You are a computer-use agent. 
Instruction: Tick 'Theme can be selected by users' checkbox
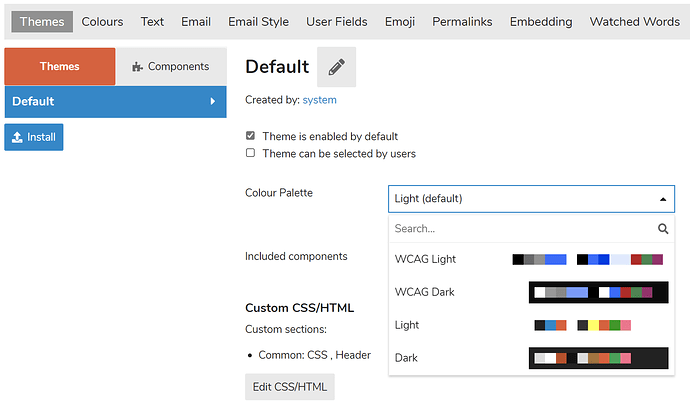click(250, 153)
